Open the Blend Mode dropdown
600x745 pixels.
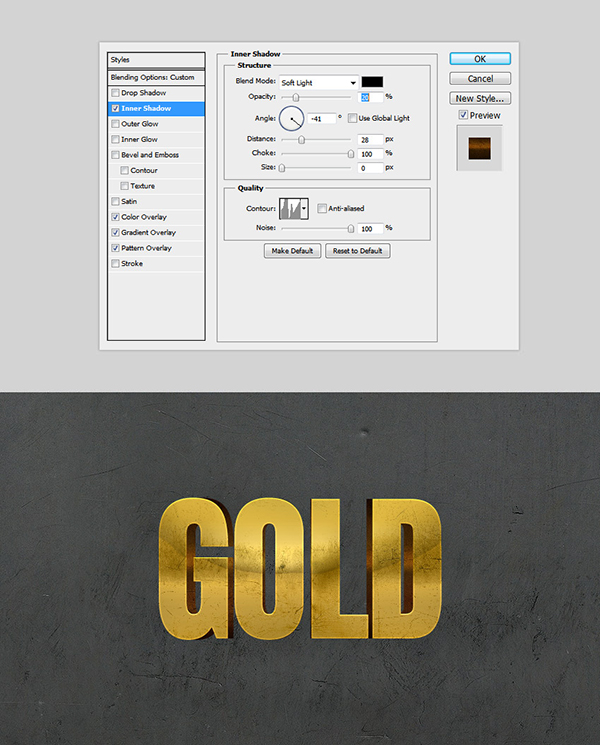point(316,82)
